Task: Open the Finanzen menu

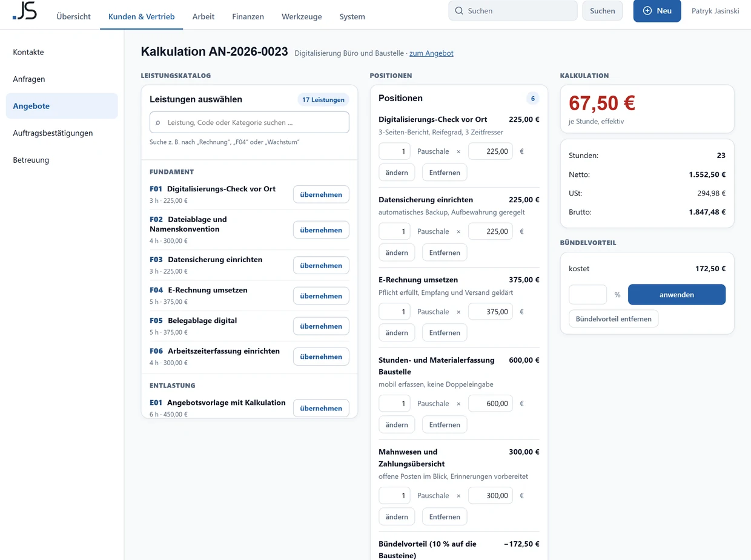Action: (248, 16)
